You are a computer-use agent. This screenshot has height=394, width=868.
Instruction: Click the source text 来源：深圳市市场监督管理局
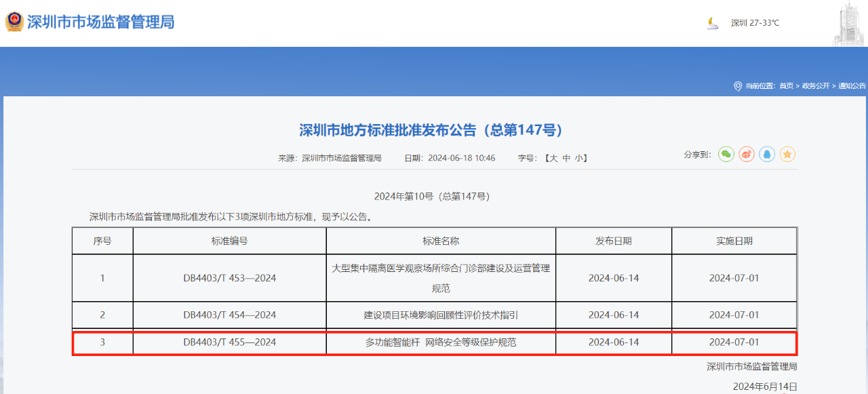tap(330, 158)
